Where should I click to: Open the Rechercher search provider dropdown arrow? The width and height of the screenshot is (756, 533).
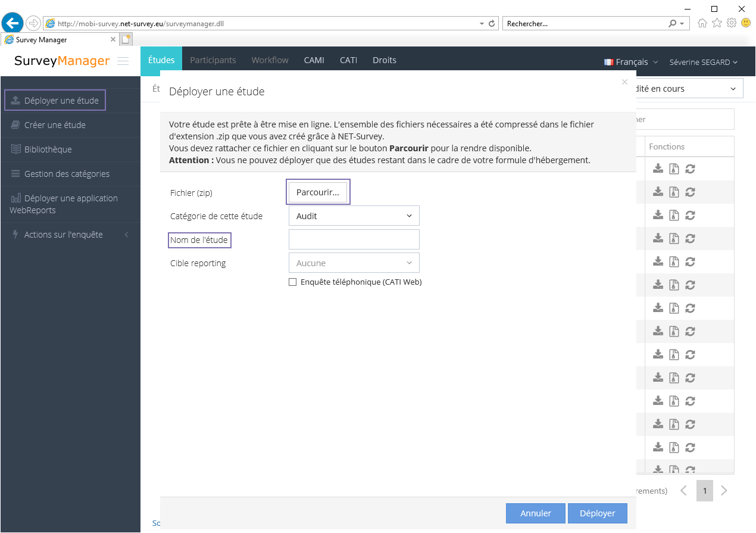click(x=682, y=24)
